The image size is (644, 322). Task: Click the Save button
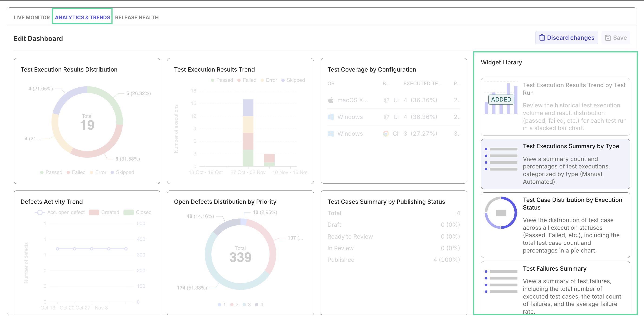[x=616, y=37]
